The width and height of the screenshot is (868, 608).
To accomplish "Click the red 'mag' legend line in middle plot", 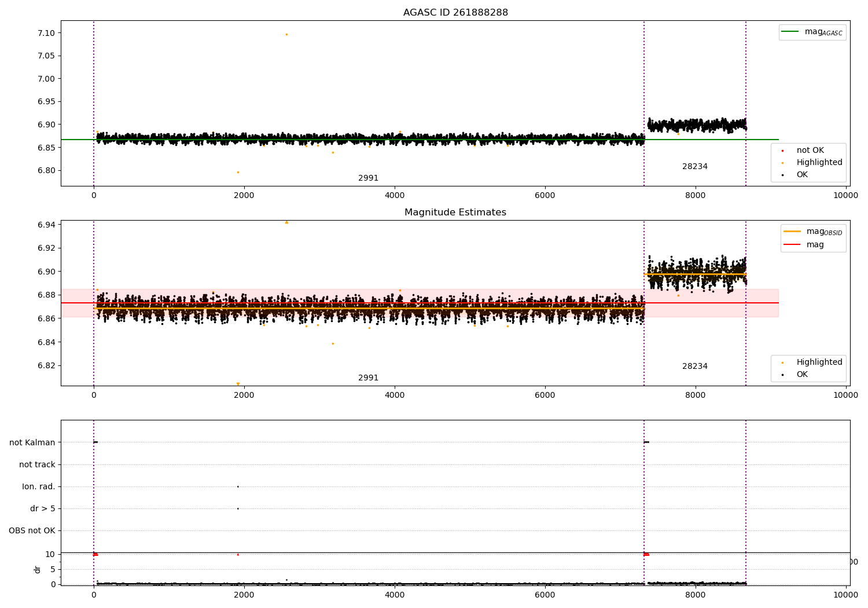I will click(792, 245).
